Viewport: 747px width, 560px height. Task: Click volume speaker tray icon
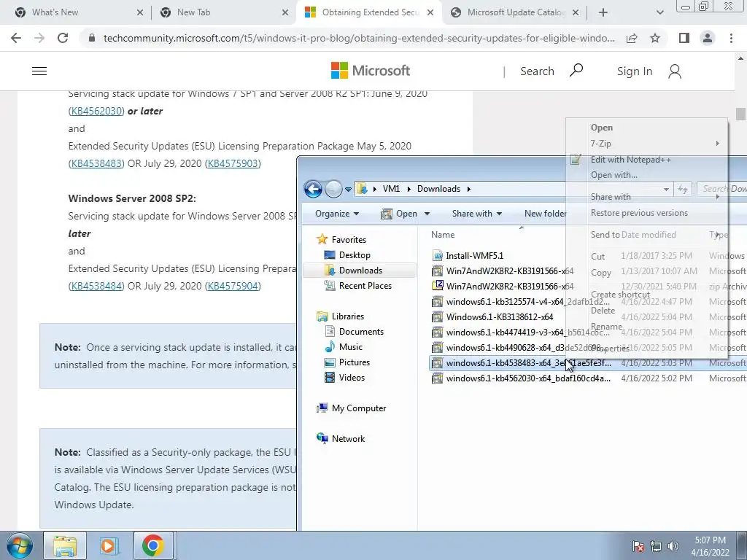(x=673, y=546)
